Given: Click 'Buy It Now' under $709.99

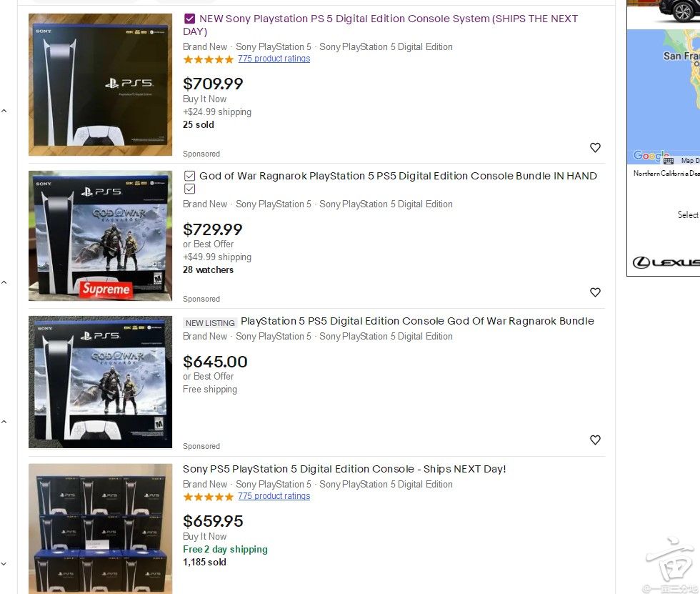Looking at the screenshot, I should tap(204, 99).
